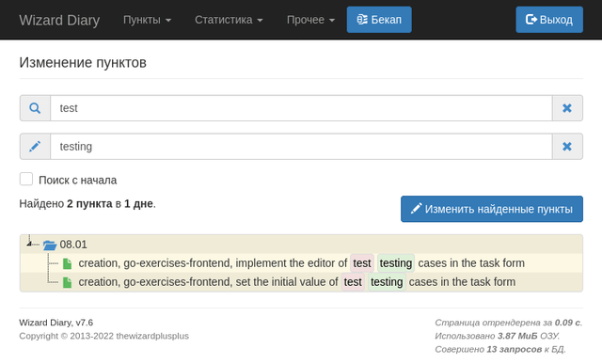
Task: Enable the 'Поиск с начала' checkbox
Action: coord(26,179)
